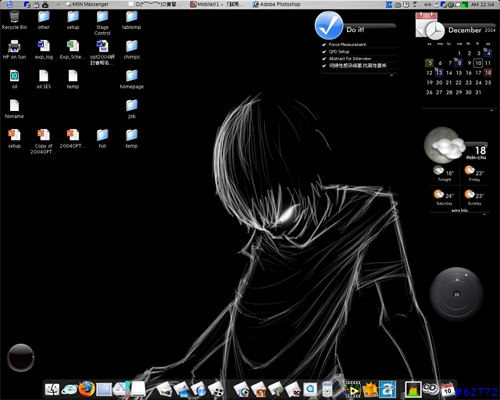Click the Sunday 23° forecast entry

coord(474,197)
